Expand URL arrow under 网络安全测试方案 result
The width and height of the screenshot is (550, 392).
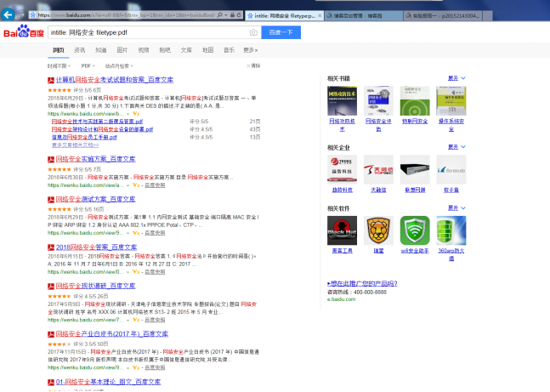(x=128, y=233)
